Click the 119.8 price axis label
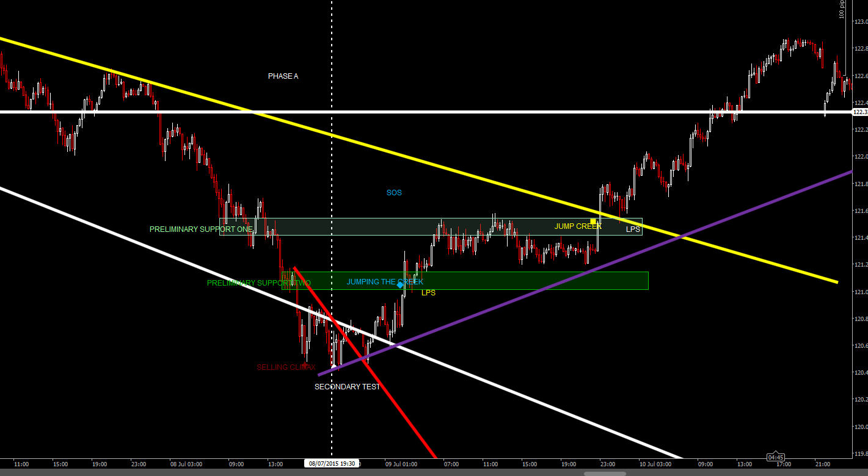This screenshot has width=868, height=476. [x=861, y=453]
